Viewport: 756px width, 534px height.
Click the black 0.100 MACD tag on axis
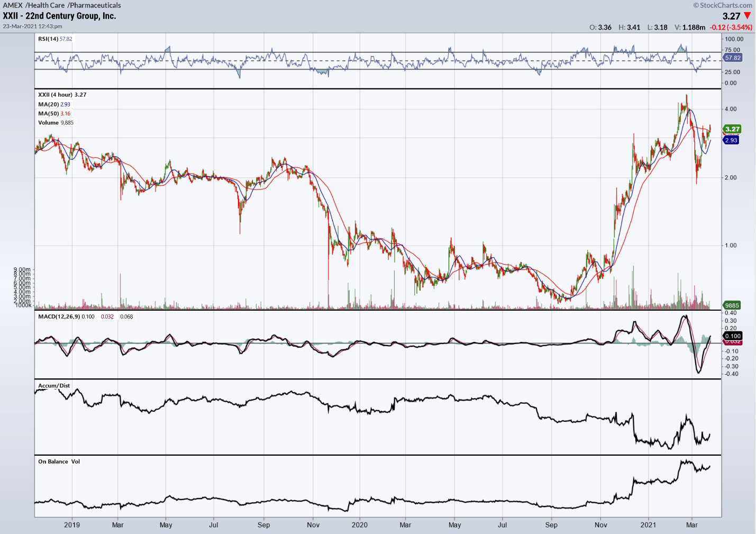[x=733, y=336]
